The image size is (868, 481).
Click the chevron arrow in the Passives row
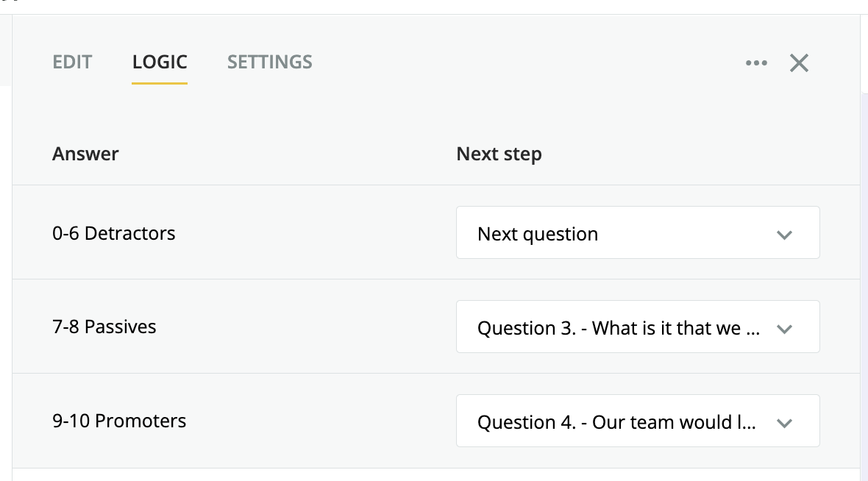(784, 329)
